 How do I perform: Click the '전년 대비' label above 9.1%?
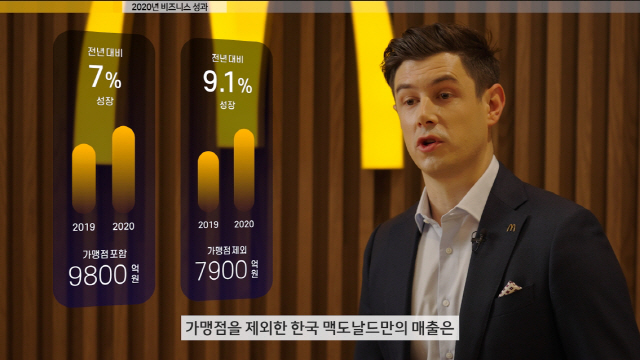(227, 58)
